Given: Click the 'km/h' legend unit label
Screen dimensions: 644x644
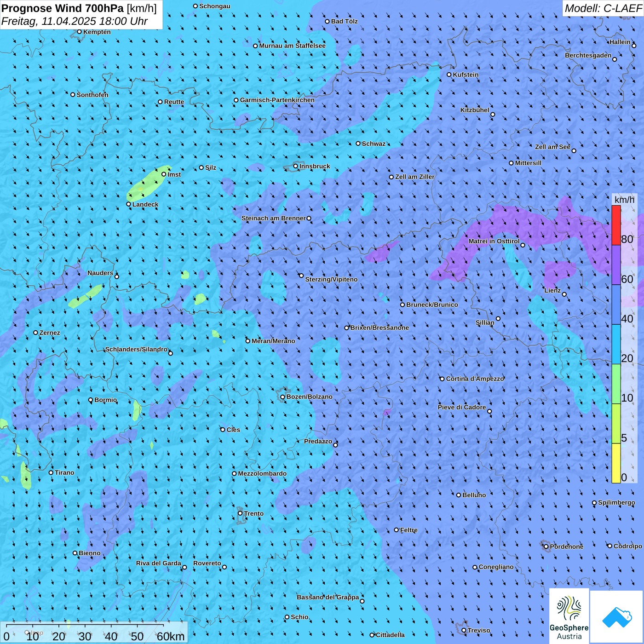Looking at the screenshot, I should [625, 200].
